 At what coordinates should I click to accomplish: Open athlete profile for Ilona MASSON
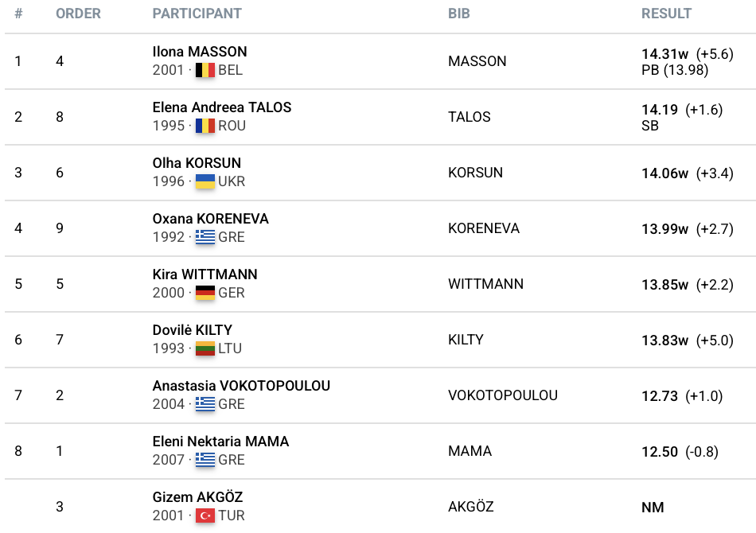pos(200,52)
